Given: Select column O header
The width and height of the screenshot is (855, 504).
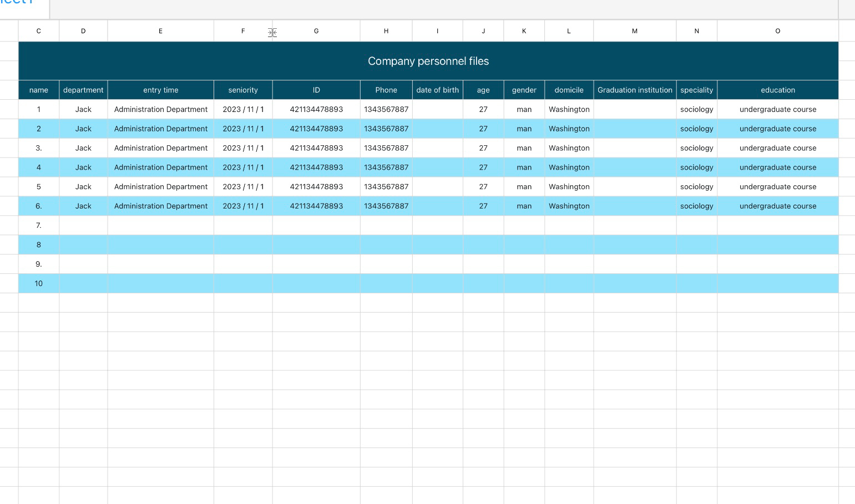Looking at the screenshot, I should (x=778, y=31).
